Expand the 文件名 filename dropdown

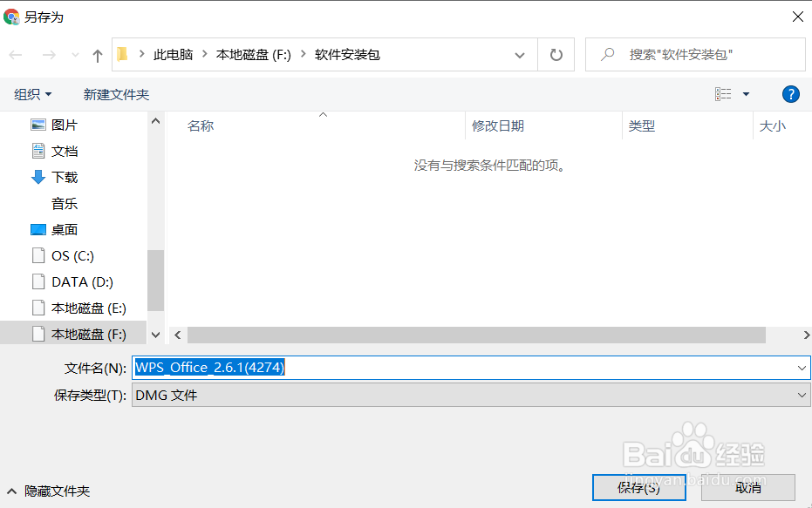coord(803,367)
